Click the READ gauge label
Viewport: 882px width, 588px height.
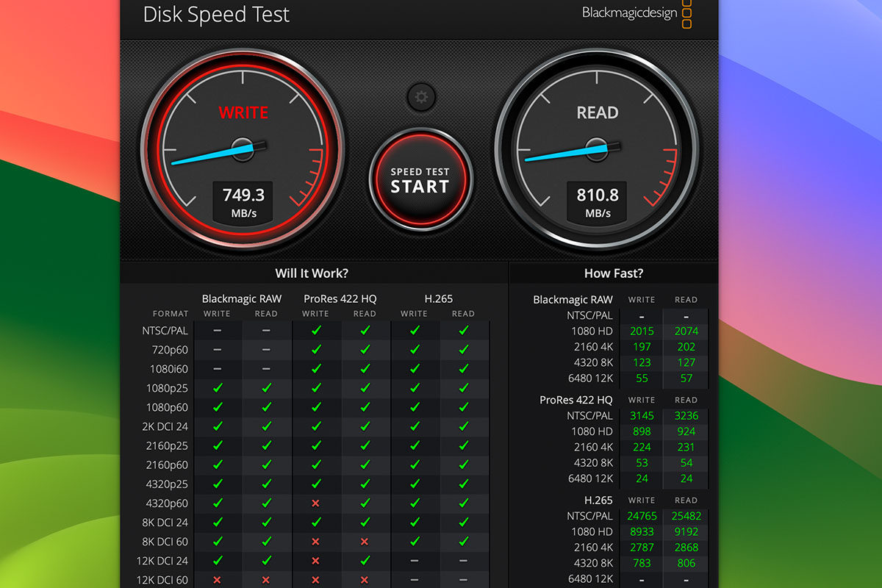(x=598, y=113)
